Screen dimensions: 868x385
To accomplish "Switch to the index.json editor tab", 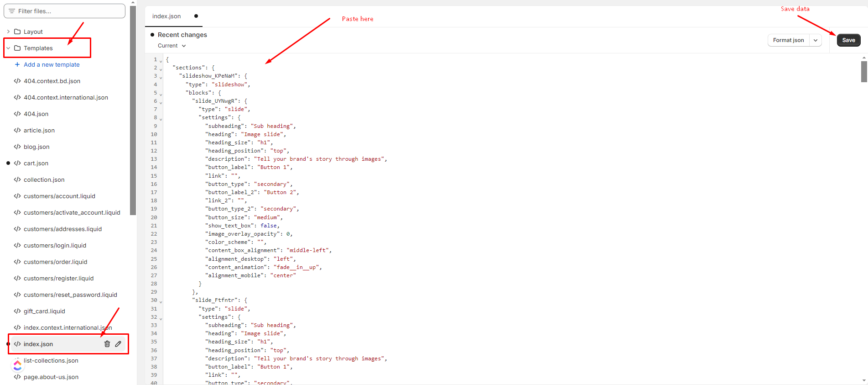I will (166, 16).
